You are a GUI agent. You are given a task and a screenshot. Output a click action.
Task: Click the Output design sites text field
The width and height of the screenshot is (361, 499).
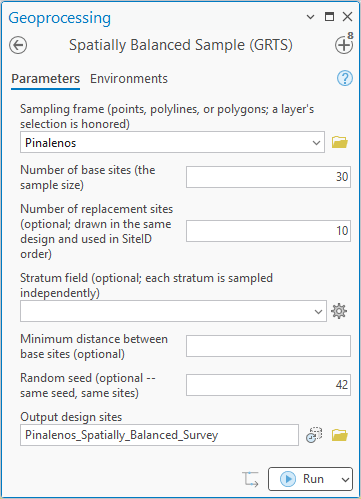click(159, 435)
